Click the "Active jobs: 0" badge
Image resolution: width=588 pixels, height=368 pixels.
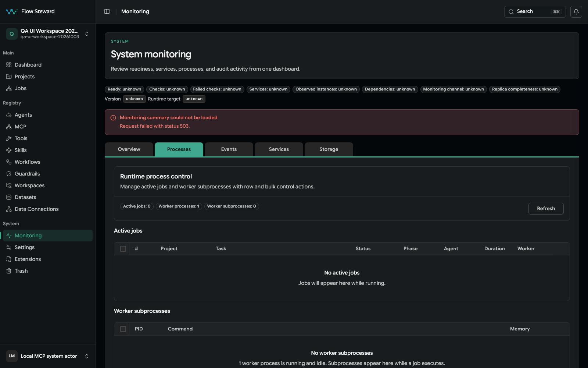pos(137,206)
